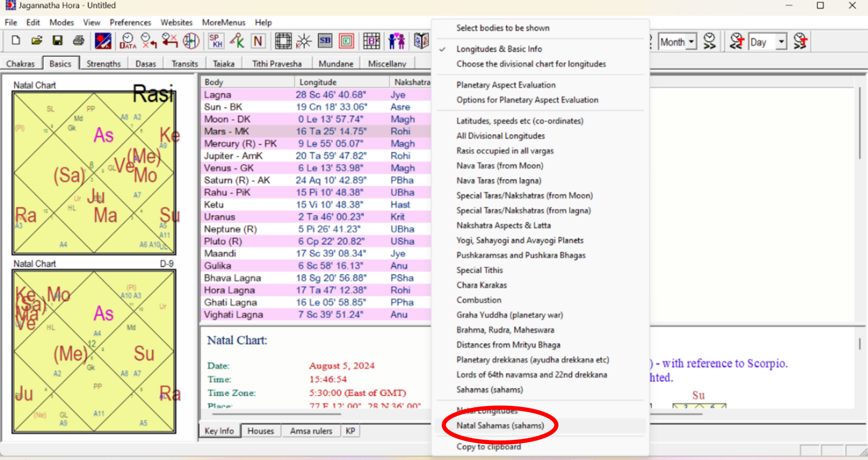Click the New chart blank-page icon
This screenshot has width=868, height=460.
coord(16,41)
